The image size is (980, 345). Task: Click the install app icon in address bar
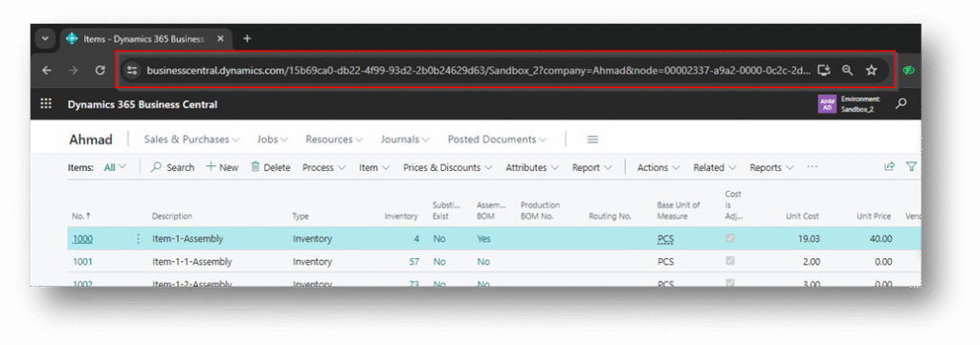pyautogui.click(x=824, y=71)
